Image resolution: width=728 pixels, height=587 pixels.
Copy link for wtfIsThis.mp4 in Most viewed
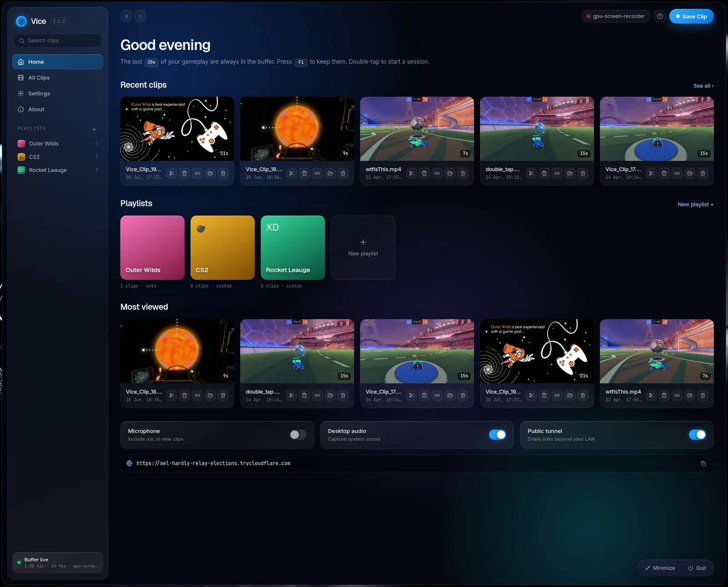point(677,396)
